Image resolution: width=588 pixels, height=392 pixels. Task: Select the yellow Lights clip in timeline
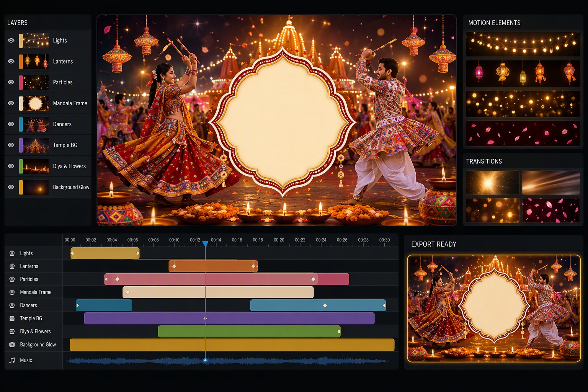tap(105, 253)
